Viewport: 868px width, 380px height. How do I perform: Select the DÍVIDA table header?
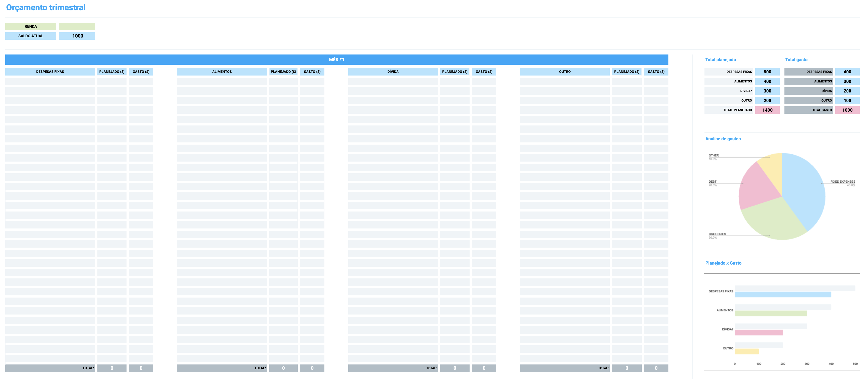(393, 71)
